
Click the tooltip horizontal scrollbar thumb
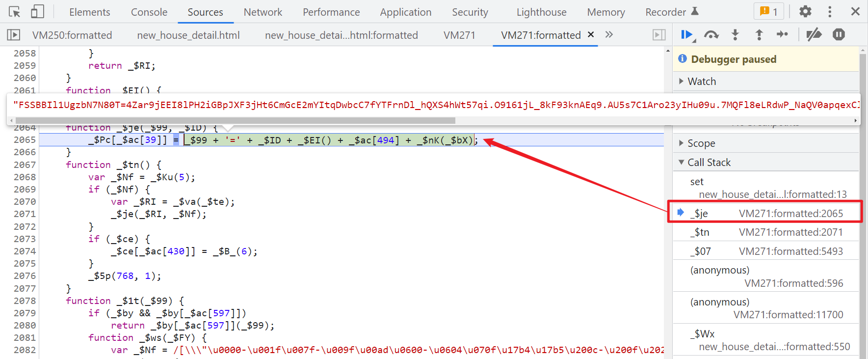coord(235,120)
